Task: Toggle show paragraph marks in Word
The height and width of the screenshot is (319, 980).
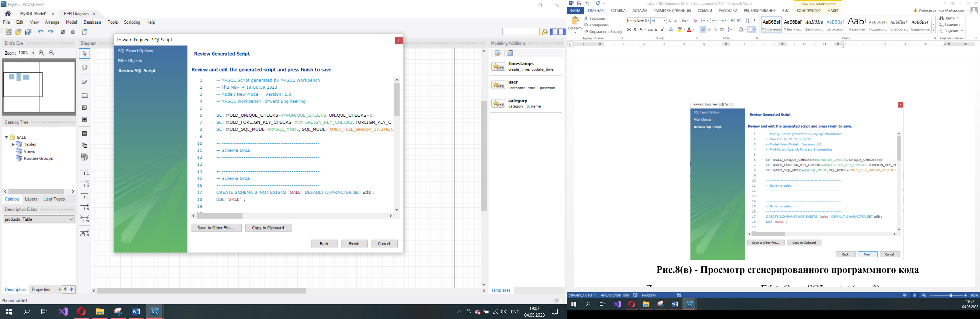Action: [755, 21]
